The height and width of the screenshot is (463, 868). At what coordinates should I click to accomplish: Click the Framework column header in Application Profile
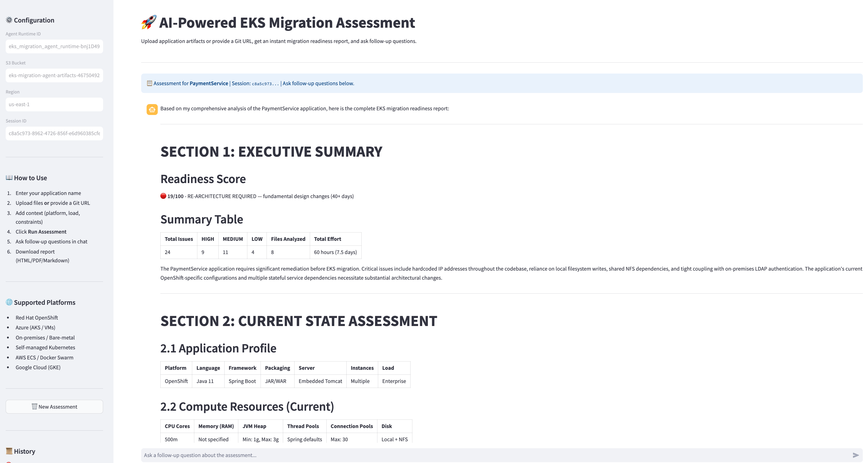coord(242,368)
